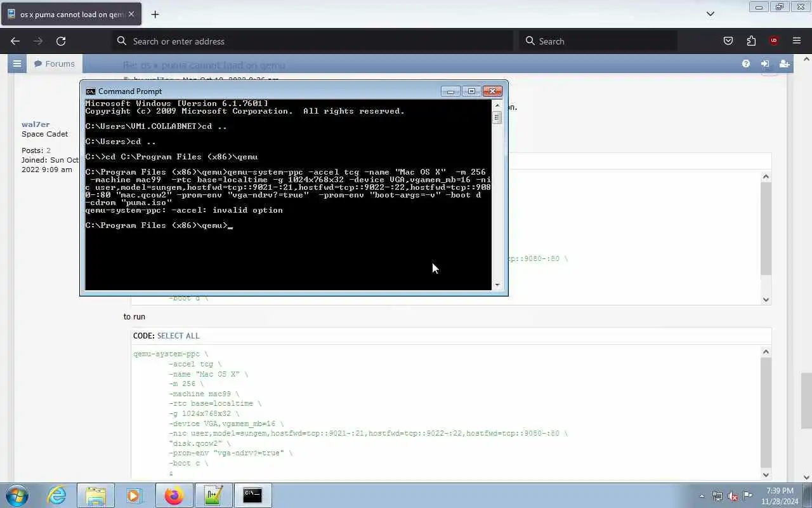Image resolution: width=812 pixels, height=508 pixels.
Task: Open Windows Explorer from the taskbar
Action: coord(96,495)
